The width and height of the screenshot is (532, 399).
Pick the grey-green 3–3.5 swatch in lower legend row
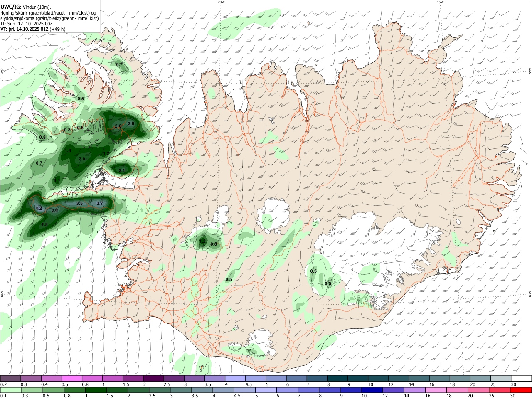[x=181, y=390]
